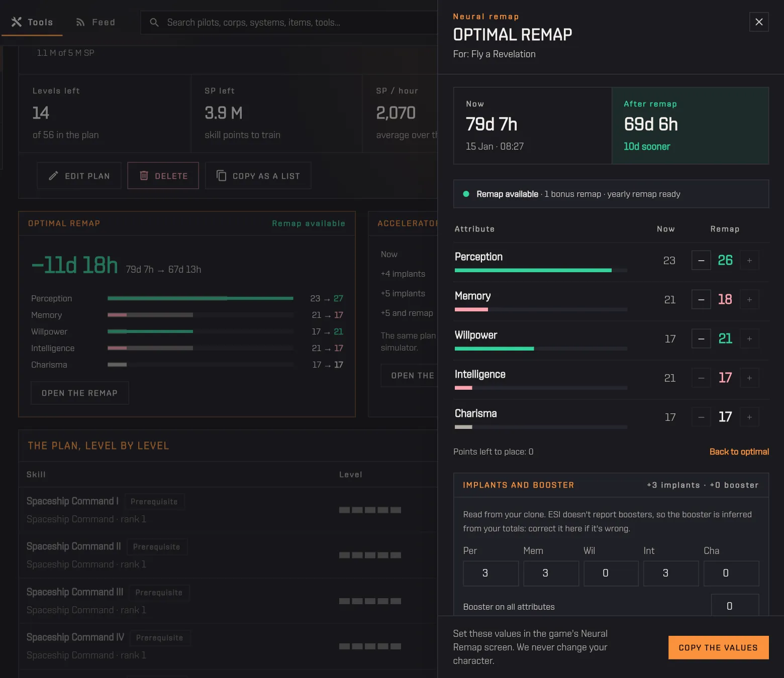784x678 pixels.
Task: Click the '+5 and remap' accelerator row
Action: point(407,313)
